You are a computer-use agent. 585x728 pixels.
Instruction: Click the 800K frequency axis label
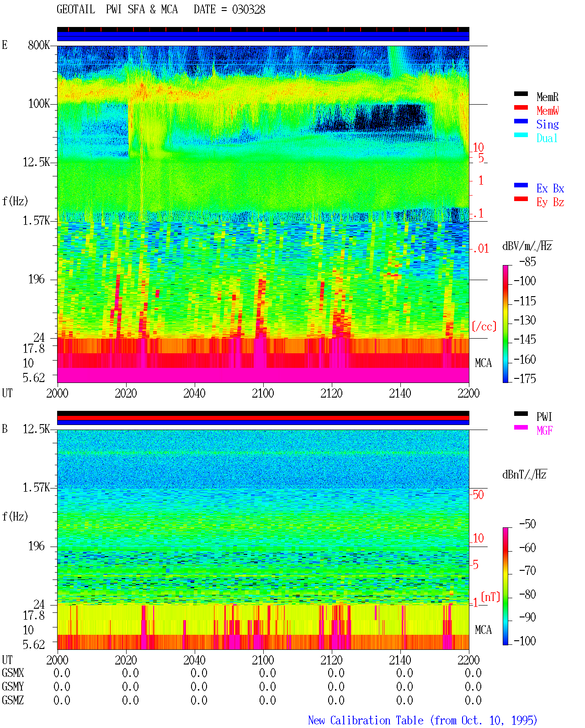coord(39,45)
